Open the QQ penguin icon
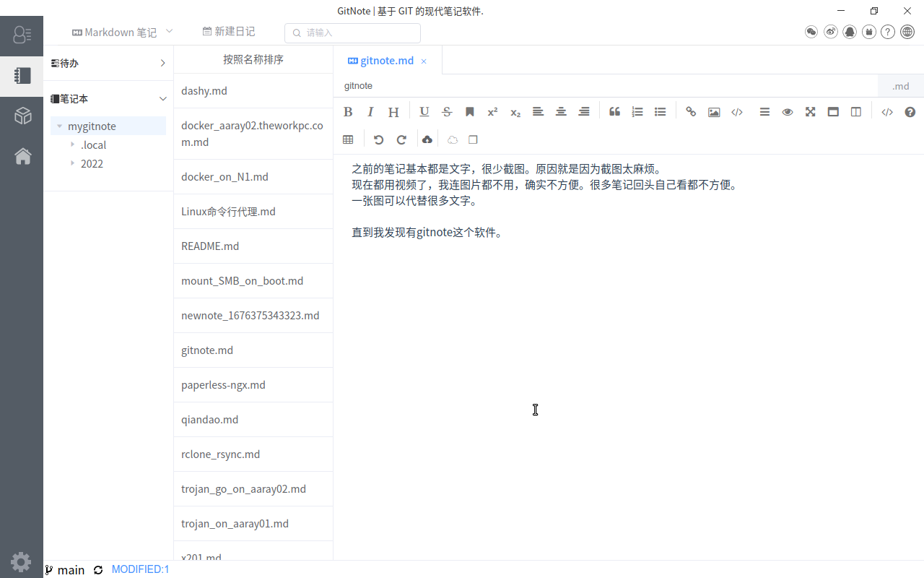The height and width of the screenshot is (578, 924). pyautogui.click(x=850, y=32)
